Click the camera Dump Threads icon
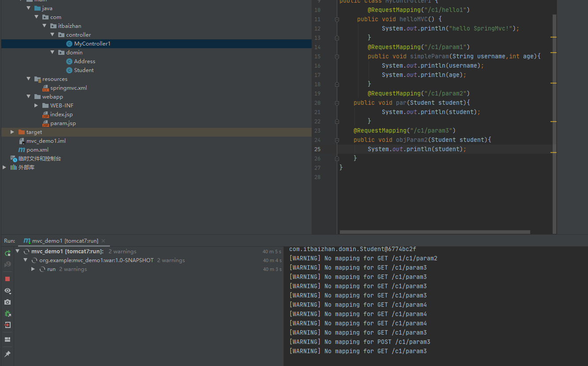The height and width of the screenshot is (366, 588). (8, 302)
